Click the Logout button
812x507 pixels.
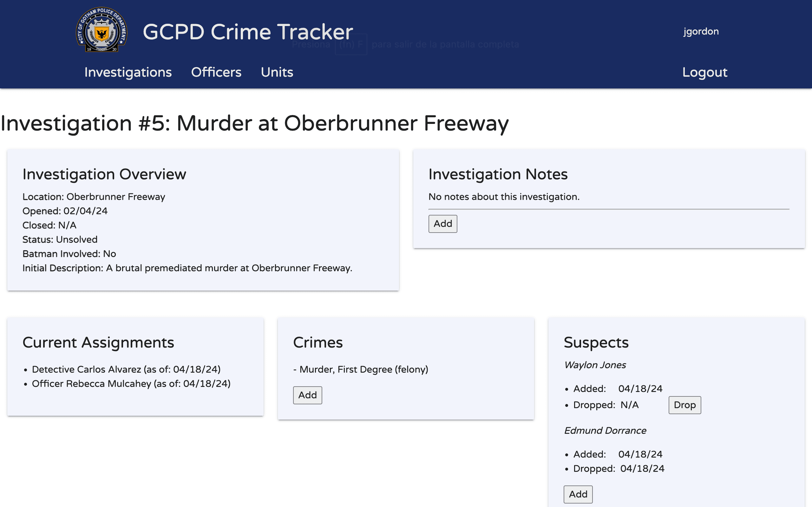(x=704, y=72)
